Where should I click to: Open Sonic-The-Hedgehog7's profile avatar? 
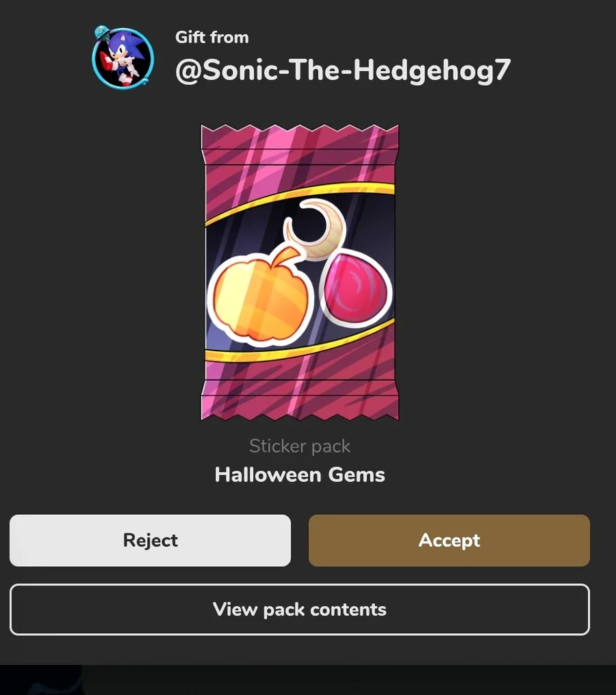tap(123, 58)
